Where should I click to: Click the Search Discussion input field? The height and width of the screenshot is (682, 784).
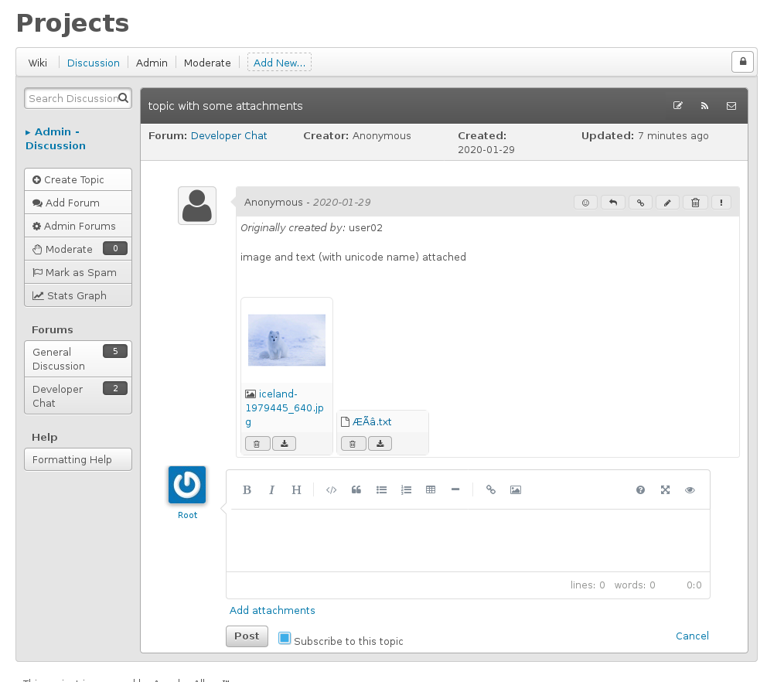pyautogui.click(x=73, y=98)
